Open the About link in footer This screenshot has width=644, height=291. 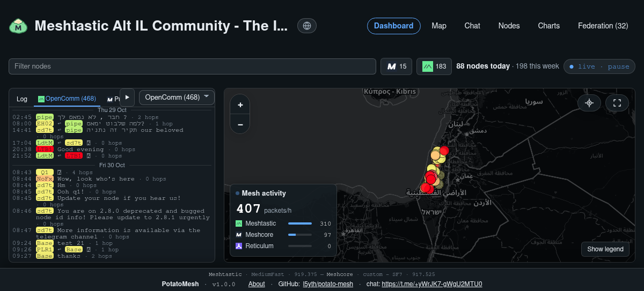[257, 284]
